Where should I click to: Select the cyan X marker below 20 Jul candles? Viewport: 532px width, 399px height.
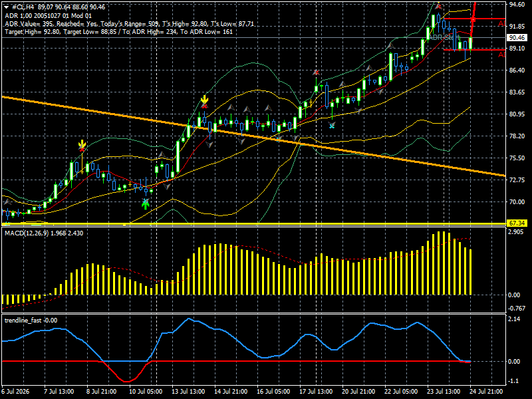tap(332, 126)
